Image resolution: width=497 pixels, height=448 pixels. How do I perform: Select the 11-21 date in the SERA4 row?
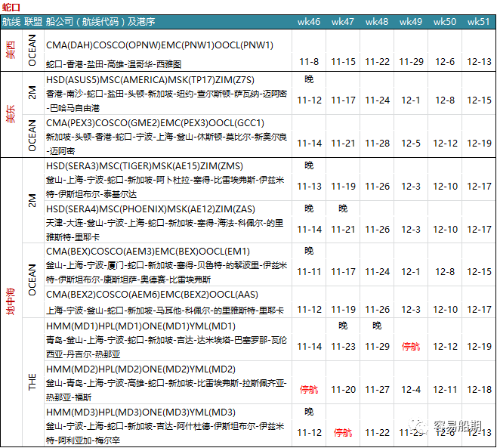pos(343,229)
